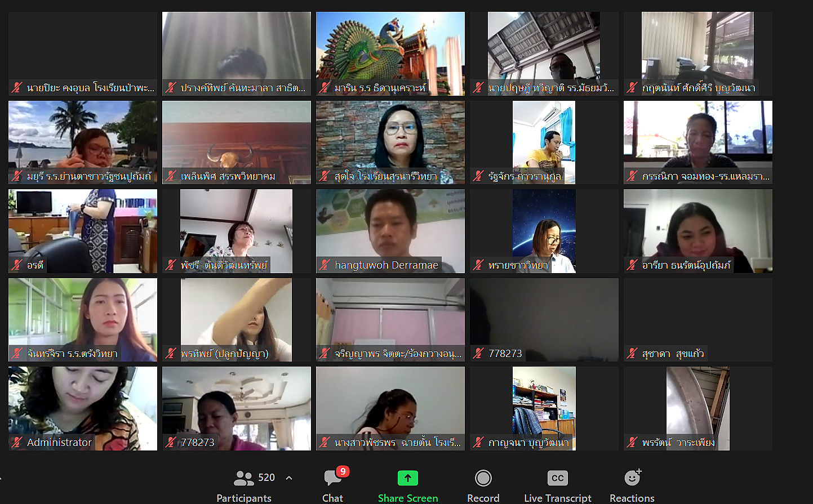Enable Live Transcript CC icon
813x504 pixels.
click(557, 478)
